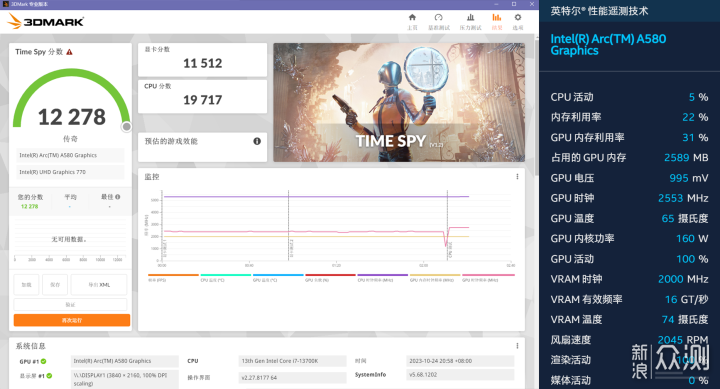Click the GPU 内存利用率 31 % row
Screen dimensions: 720x389
pos(629,137)
